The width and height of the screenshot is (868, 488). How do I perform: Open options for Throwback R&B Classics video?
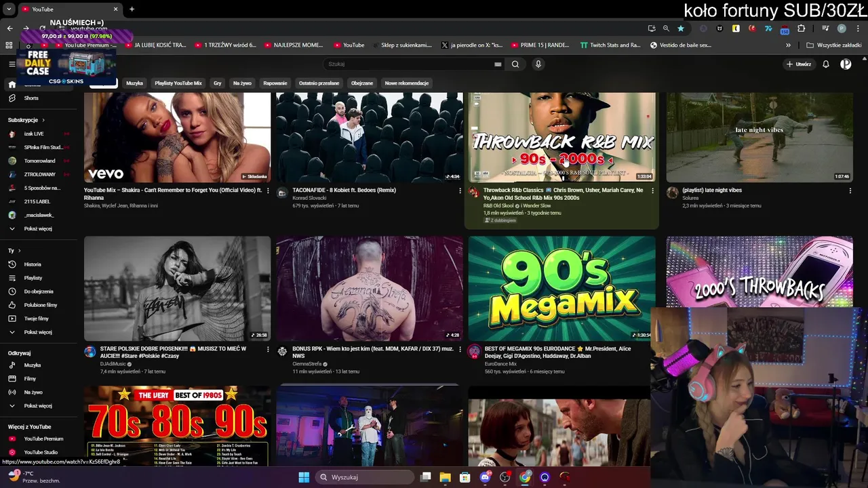(652, 190)
